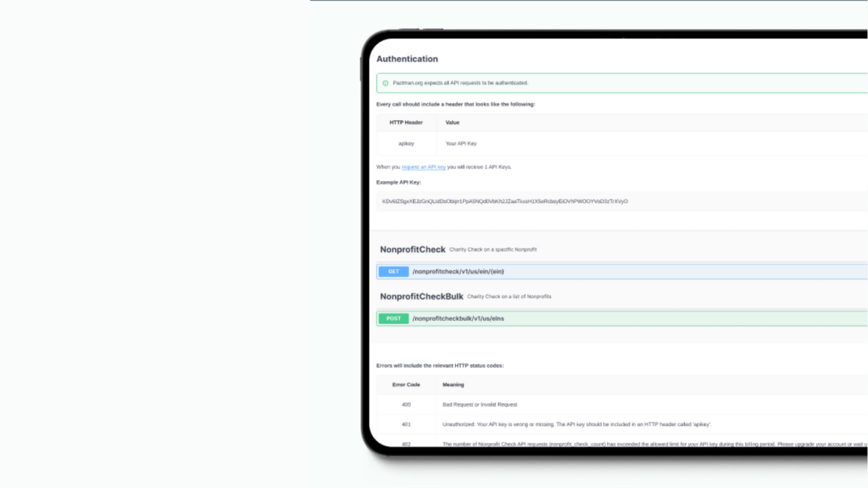Screen dimensions: 868x488
Task: Click 'Charity Check on a specific Nonprofit' description
Action: (493, 249)
